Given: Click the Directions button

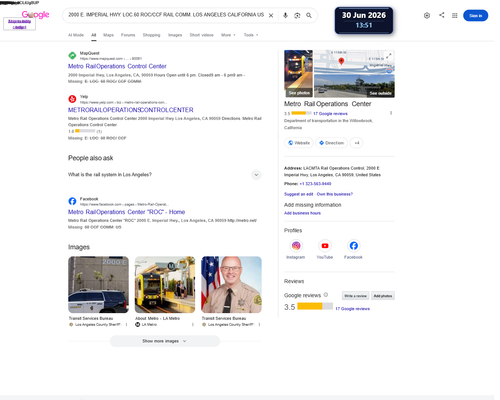Looking at the screenshot, I should [x=331, y=143].
